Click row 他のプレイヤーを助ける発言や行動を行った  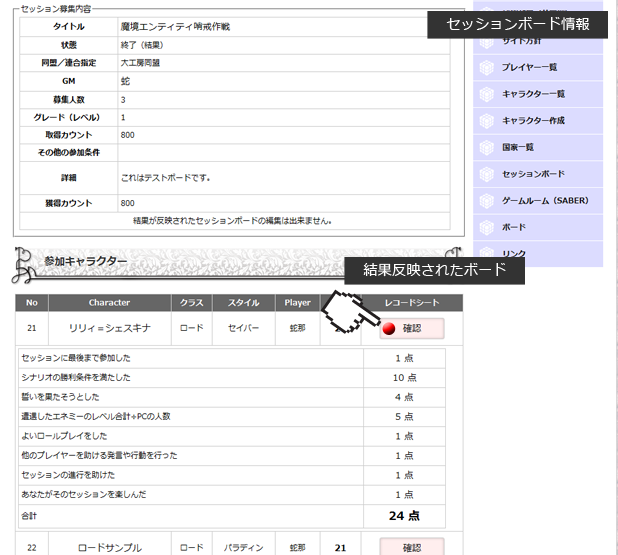pos(232,456)
